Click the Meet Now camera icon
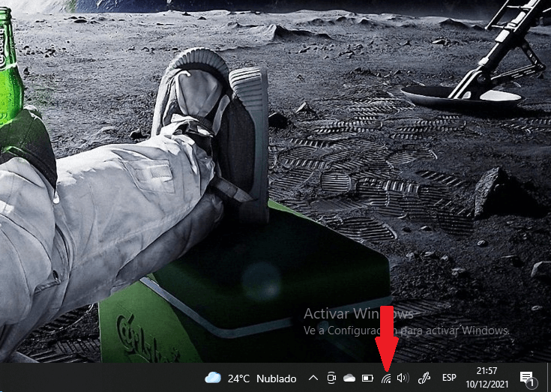Screen dimensions: 551x392 click(x=331, y=379)
